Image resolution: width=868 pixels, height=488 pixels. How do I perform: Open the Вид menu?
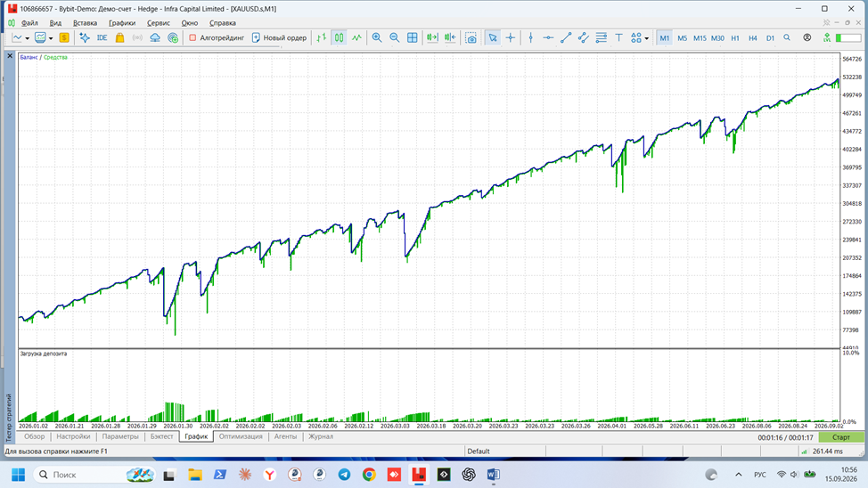click(55, 22)
